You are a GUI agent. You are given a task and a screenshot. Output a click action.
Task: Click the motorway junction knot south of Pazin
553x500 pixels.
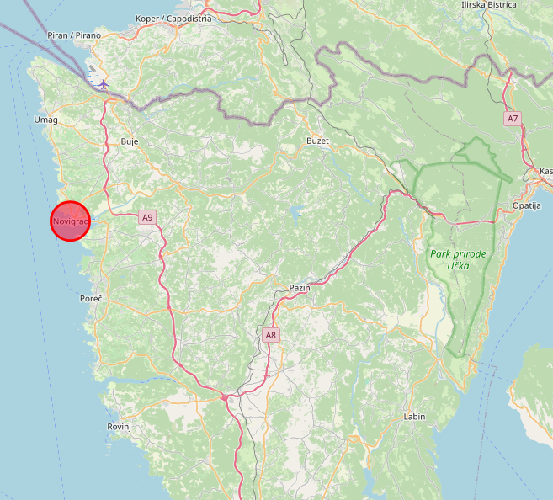point(224,398)
